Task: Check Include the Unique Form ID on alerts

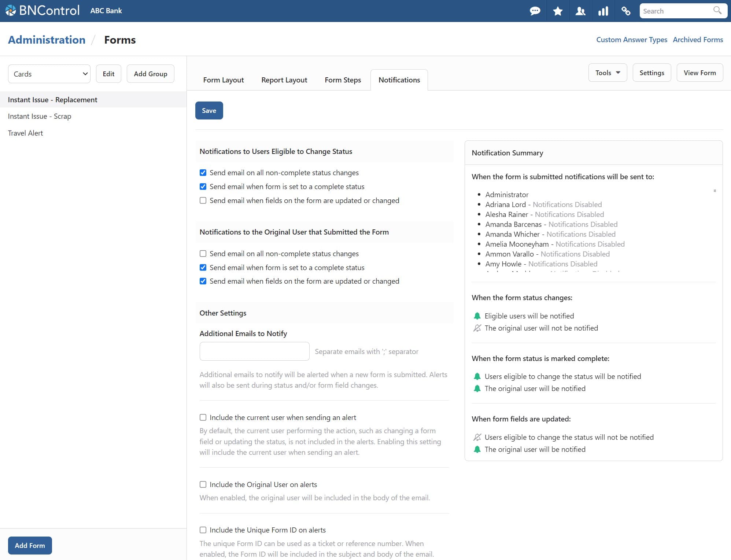Action: click(x=203, y=530)
